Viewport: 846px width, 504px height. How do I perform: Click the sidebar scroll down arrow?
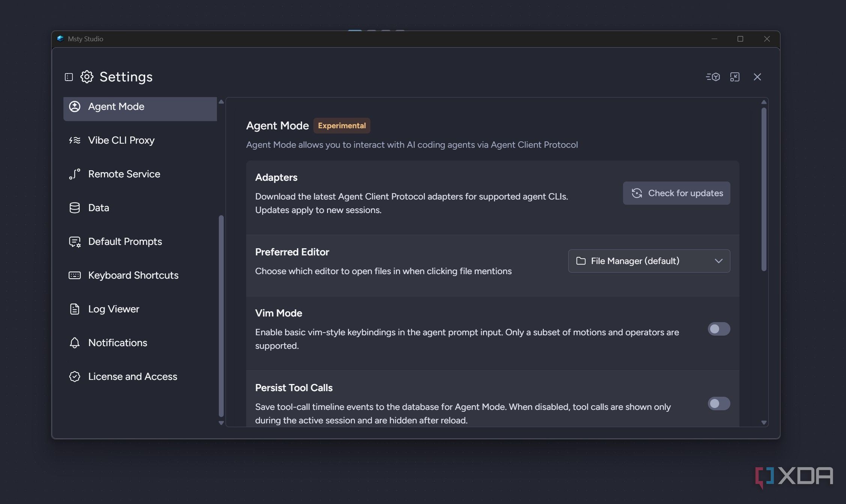tap(221, 423)
